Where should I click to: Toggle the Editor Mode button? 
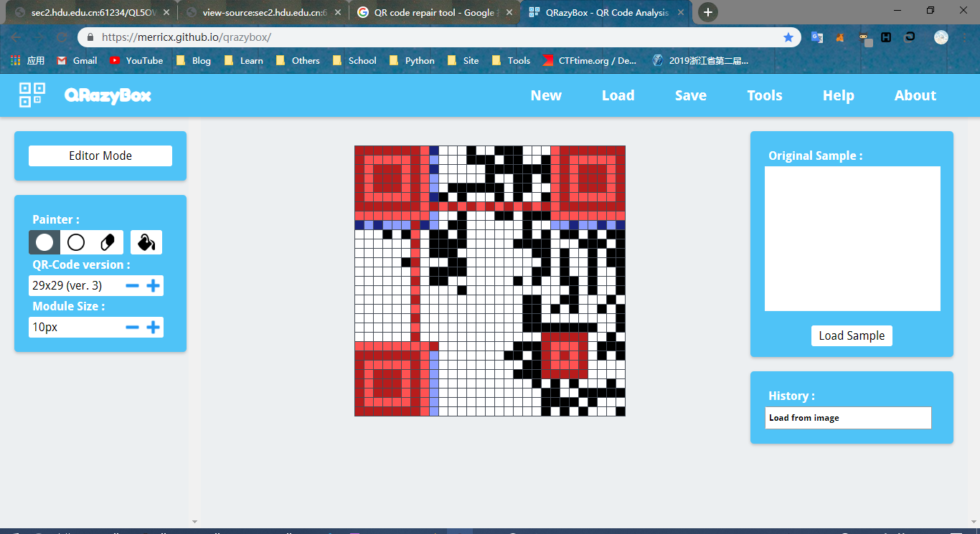pyautogui.click(x=100, y=156)
